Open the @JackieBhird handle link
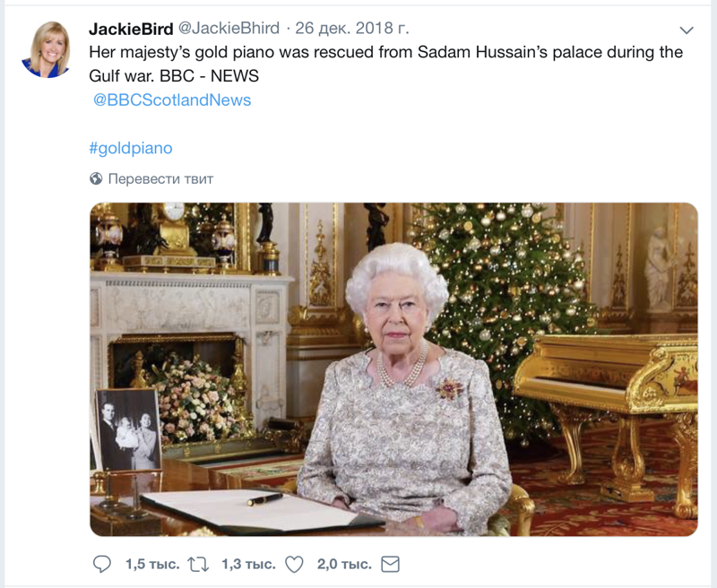The image size is (717, 588). (229, 29)
